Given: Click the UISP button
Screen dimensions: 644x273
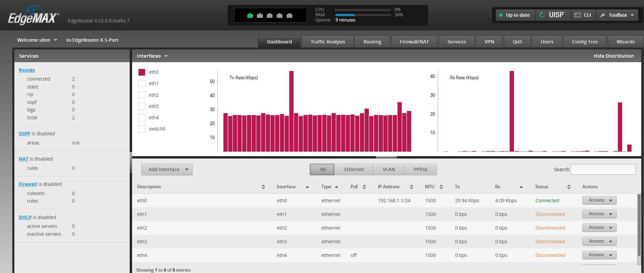Looking at the screenshot, I should 553,15.
